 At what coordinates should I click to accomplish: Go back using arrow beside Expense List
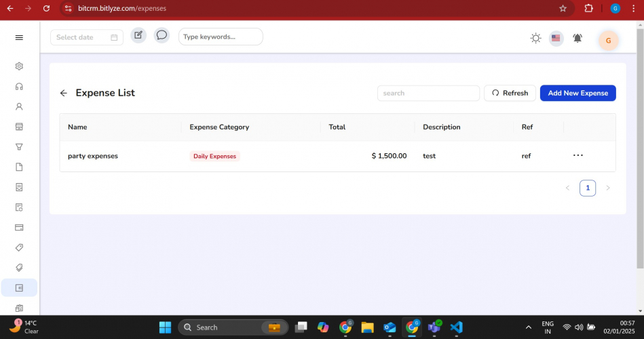63,93
